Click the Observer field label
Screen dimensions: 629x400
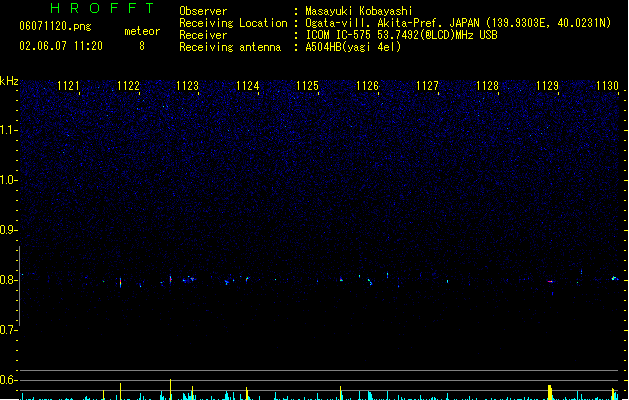[x=203, y=11]
